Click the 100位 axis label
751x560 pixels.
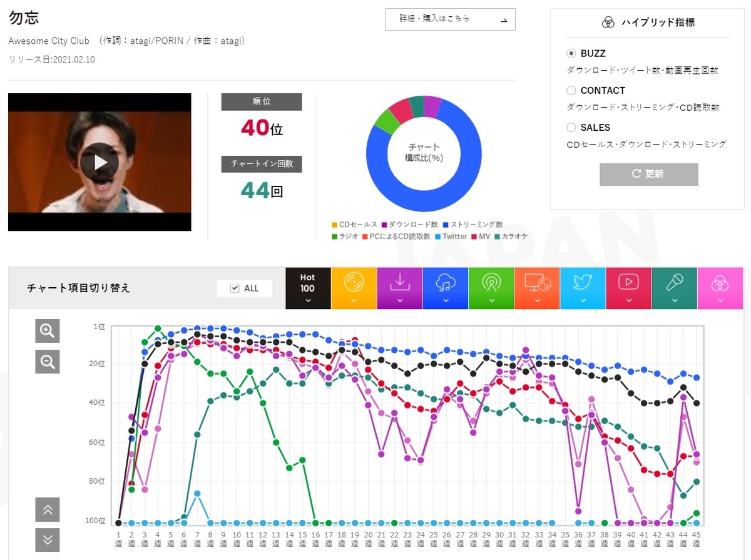tap(95, 521)
